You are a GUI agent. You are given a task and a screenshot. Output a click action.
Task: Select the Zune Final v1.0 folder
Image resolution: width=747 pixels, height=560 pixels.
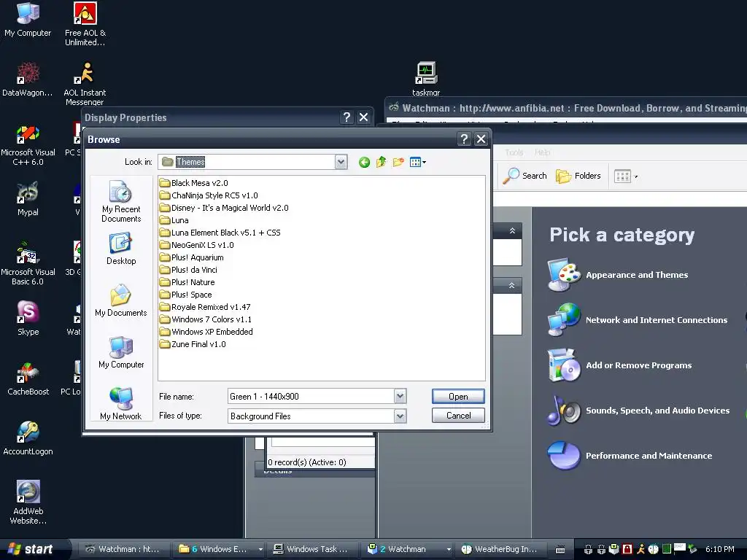point(193,344)
